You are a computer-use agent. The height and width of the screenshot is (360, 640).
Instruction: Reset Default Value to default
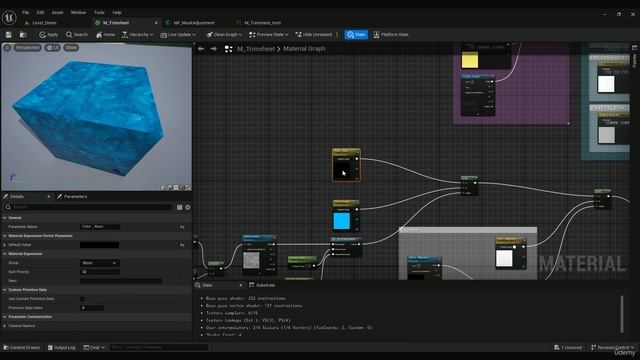pyautogui.click(x=182, y=245)
